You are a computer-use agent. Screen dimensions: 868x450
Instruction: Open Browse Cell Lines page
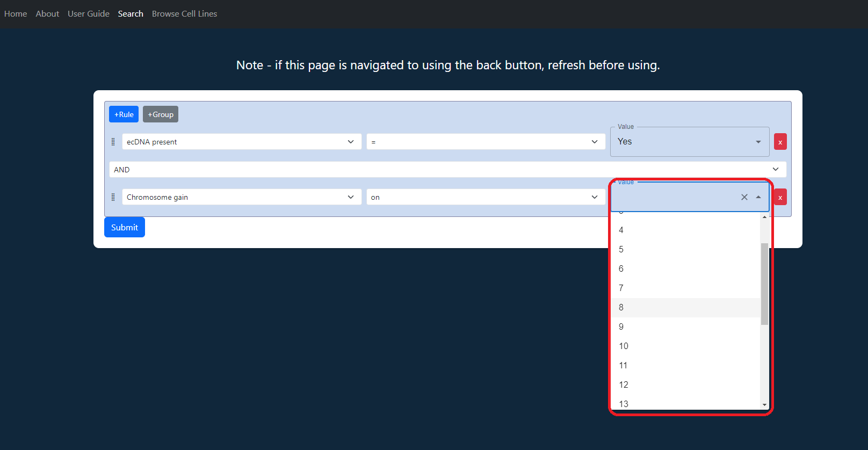tap(184, 14)
